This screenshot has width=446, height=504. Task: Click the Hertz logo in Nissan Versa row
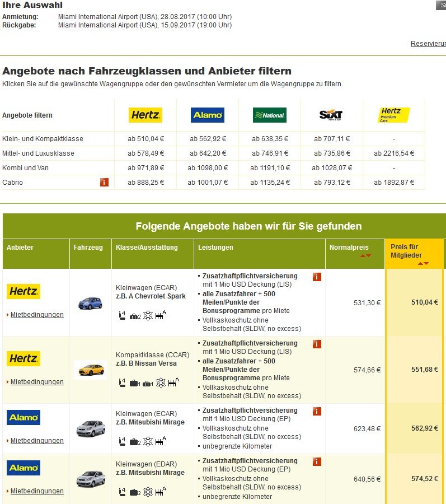[x=24, y=358]
